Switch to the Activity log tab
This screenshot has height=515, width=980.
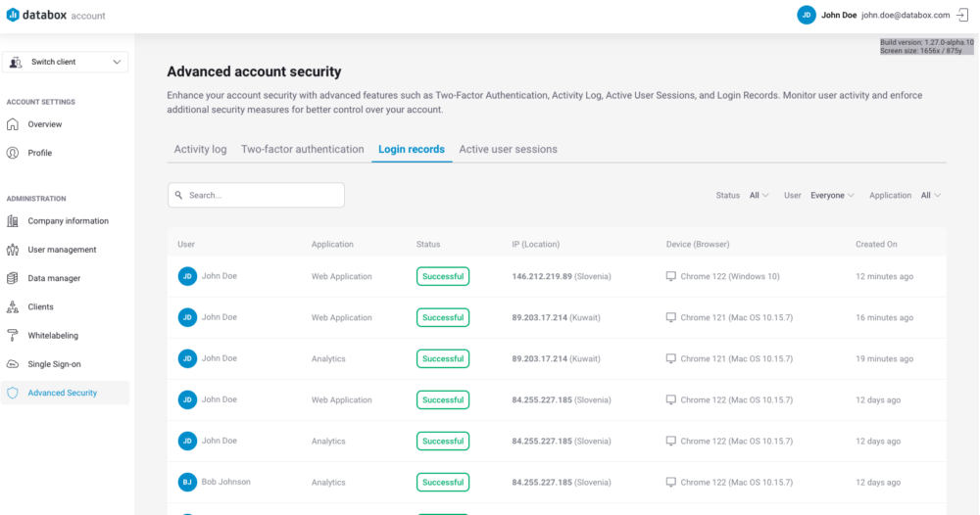point(200,149)
